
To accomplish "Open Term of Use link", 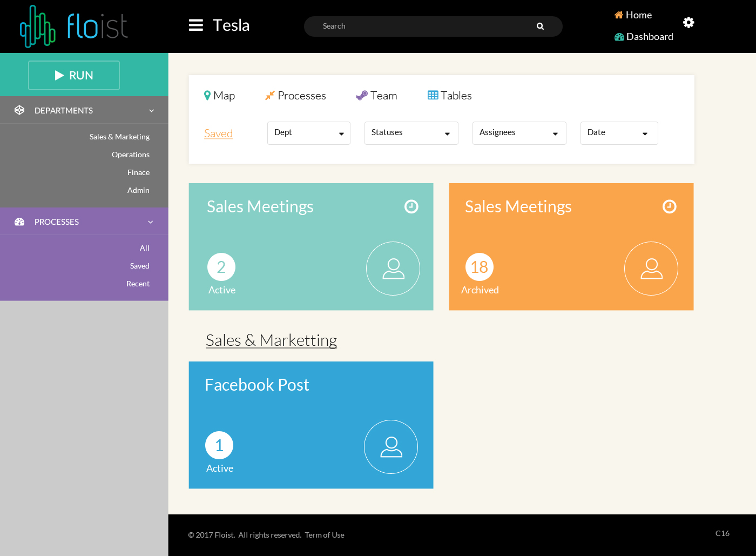I will (x=325, y=535).
